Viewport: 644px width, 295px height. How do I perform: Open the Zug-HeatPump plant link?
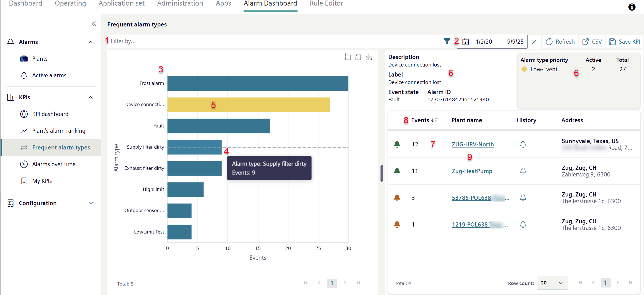tap(472, 171)
